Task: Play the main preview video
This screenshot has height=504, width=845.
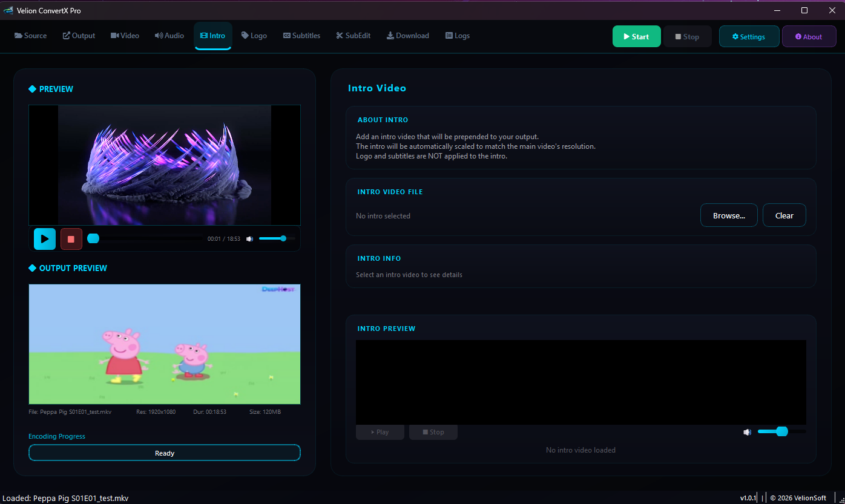Action: point(45,239)
